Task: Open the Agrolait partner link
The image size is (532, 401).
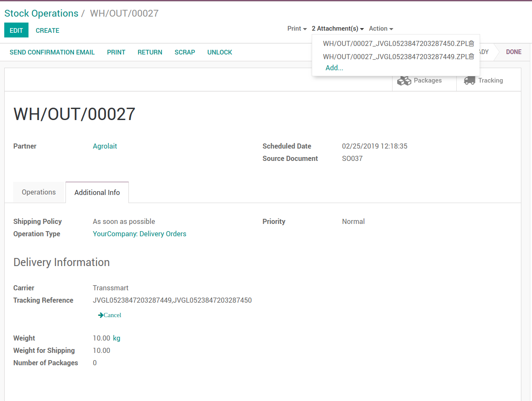Action: point(105,146)
